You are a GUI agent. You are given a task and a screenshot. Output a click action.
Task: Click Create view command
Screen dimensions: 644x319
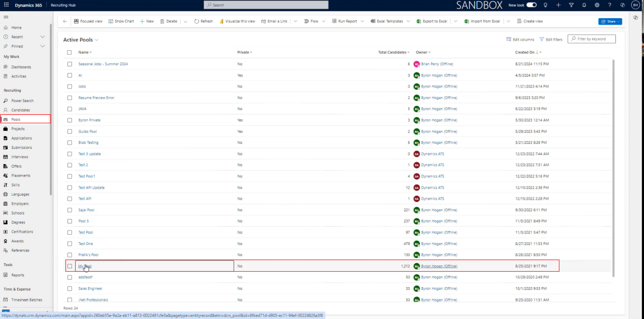click(530, 21)
